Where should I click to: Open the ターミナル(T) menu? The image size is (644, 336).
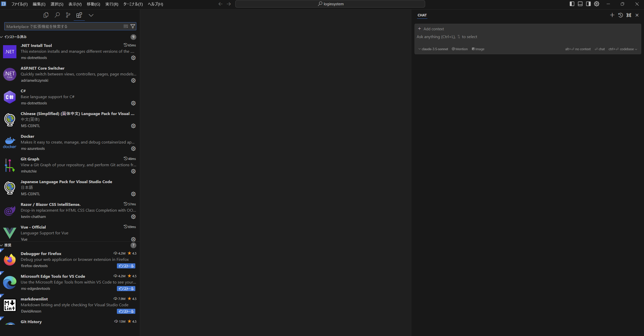pyautogui.click(x=133, y=4)
